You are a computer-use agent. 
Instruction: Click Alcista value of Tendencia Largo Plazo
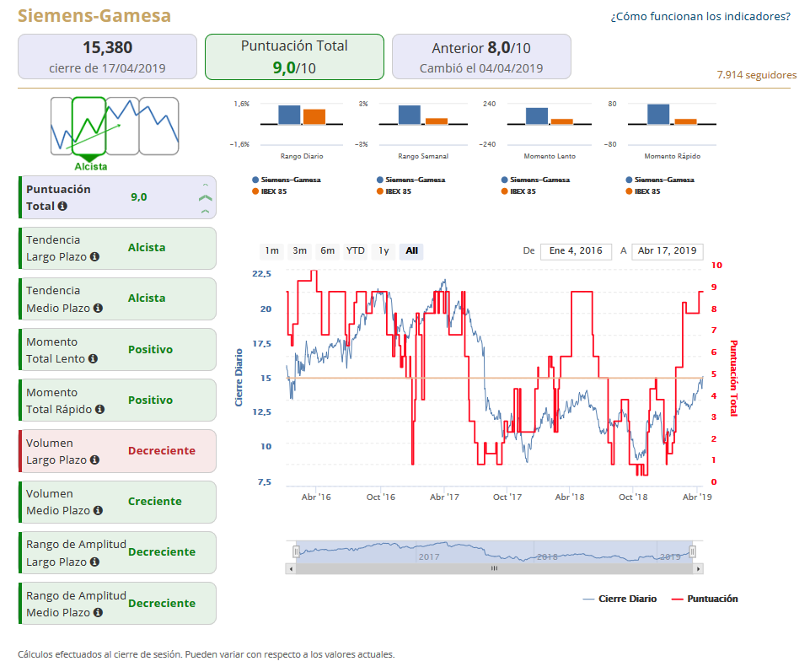(147, 248)
